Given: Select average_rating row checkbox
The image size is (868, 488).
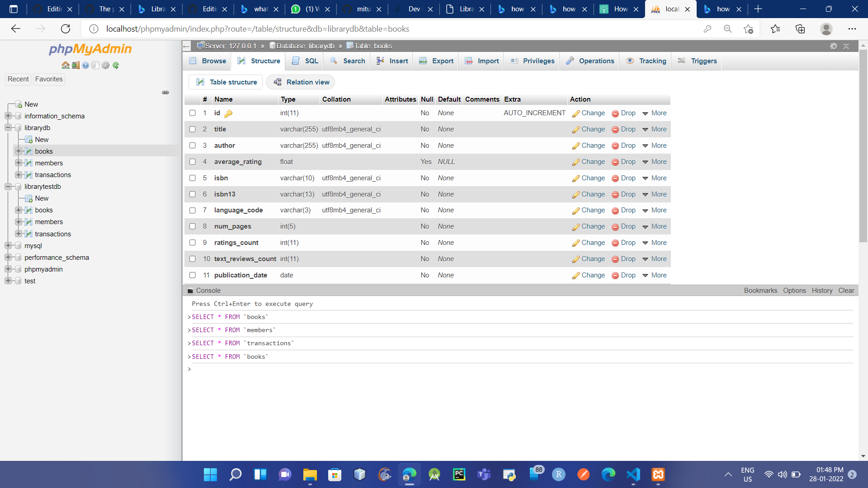Looking at the screenshot, I should (193, 162).
